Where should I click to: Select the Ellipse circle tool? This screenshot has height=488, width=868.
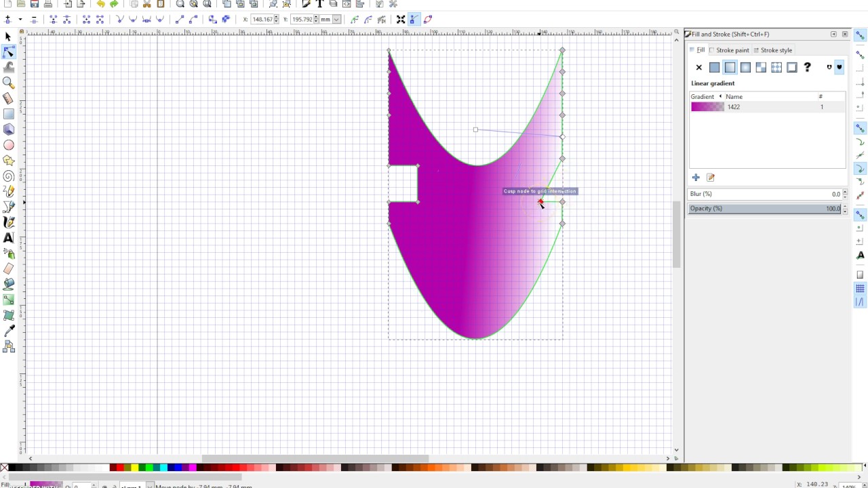point(8,145)
